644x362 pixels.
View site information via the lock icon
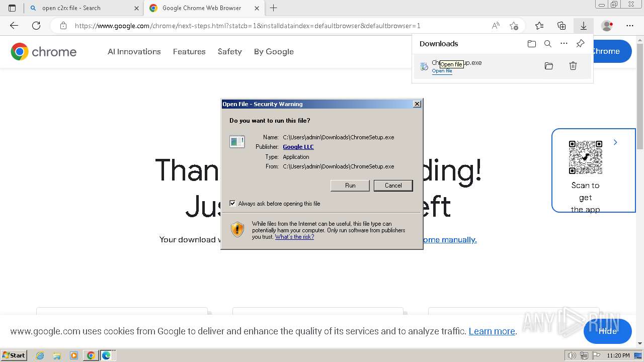[63, 26]
